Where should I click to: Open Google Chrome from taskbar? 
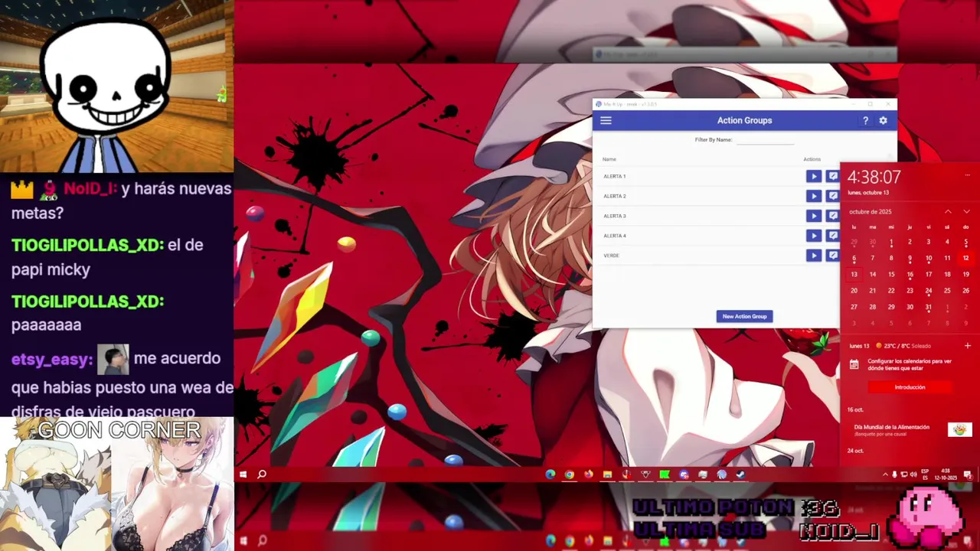[570, 474]
